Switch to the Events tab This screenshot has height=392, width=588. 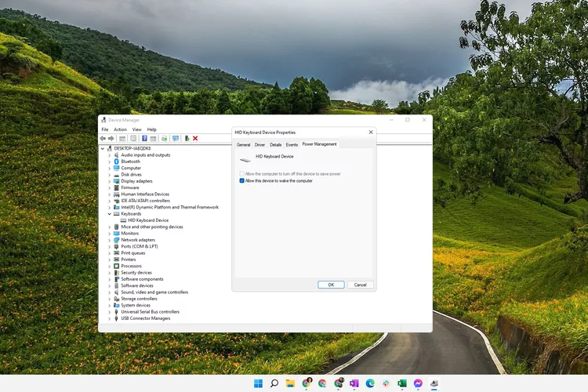point(292,145)
